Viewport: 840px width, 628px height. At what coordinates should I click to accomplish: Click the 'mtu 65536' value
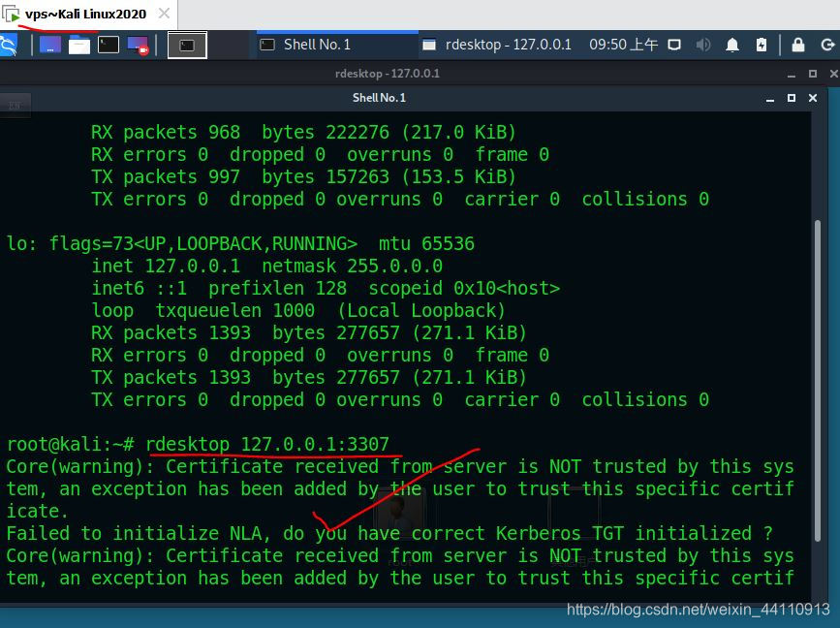coord(426,244)
